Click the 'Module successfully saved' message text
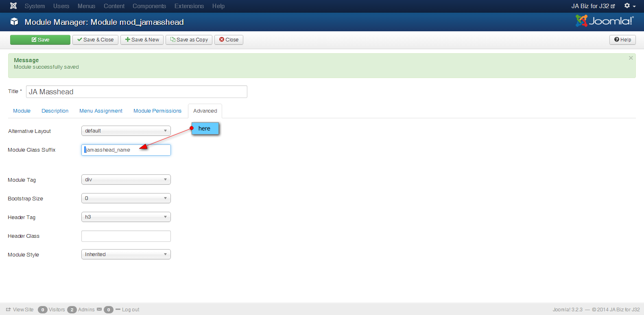The image size is (644, 315). [46, 67]
